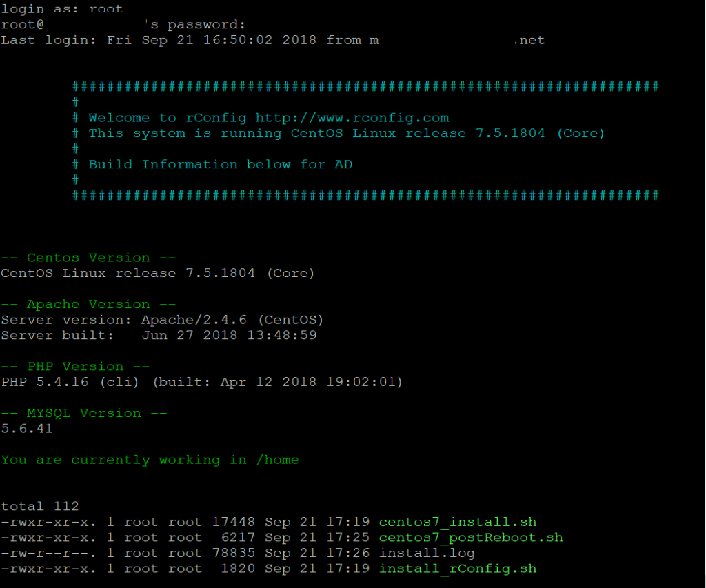Click the '-- MYSQL Version --' heading
Screen dimensions: 706x588
[84, 414]
